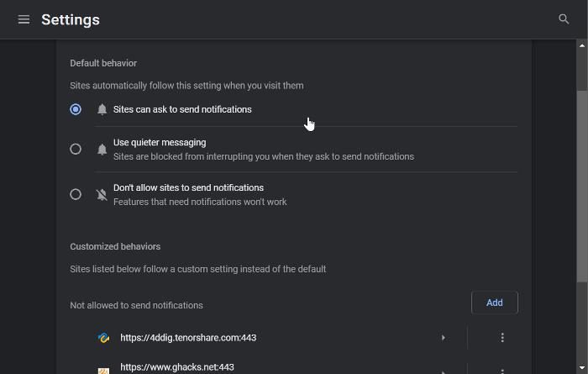Select 'Sites can ask to send notifications' radio
The image size is (588, 374).
pyautogui.click(x=76, y=109)
